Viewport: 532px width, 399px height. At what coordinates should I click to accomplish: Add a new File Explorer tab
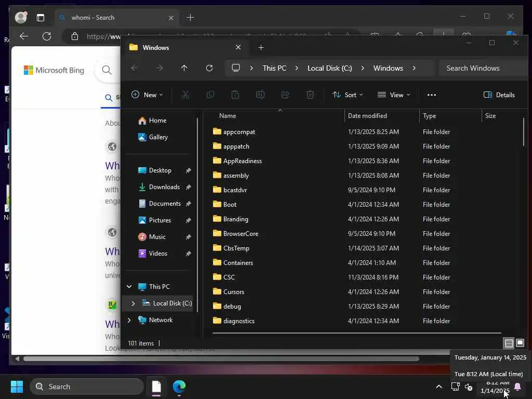(261, 47)
